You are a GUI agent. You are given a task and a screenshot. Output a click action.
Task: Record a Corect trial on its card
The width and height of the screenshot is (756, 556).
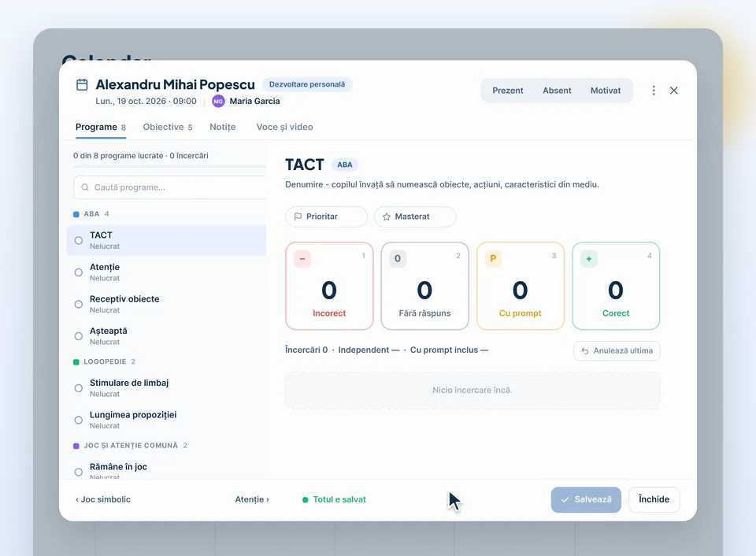(x=616, y=286)
